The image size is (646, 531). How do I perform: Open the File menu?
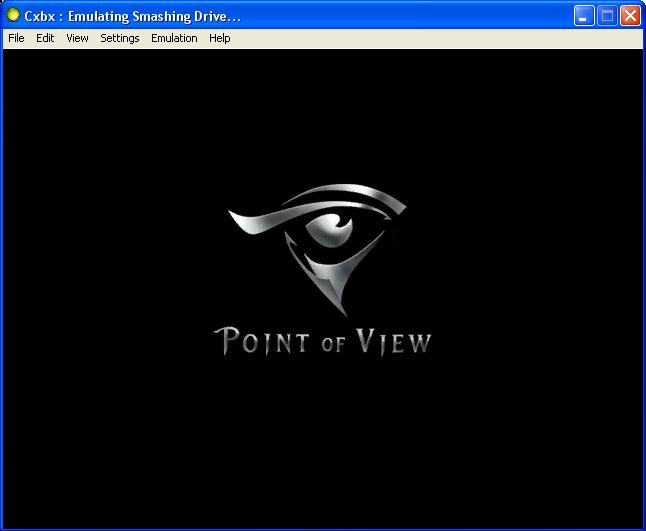pos(16,38)
